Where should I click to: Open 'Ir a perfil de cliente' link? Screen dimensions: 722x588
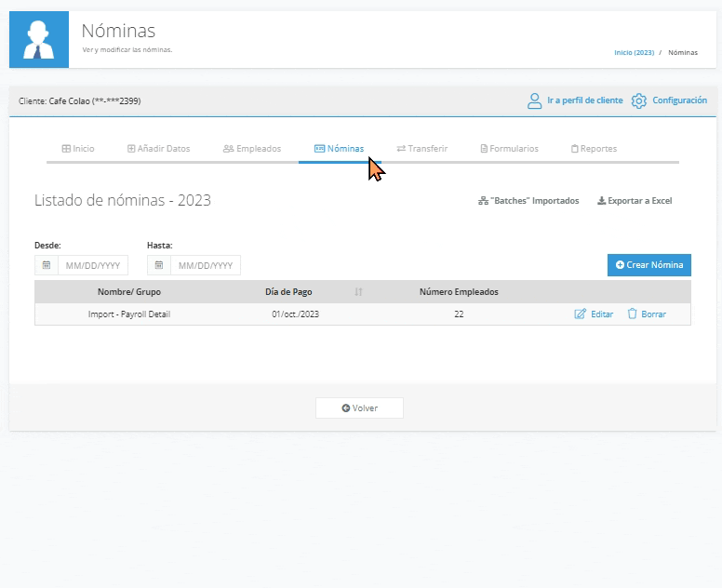point(585,100)
